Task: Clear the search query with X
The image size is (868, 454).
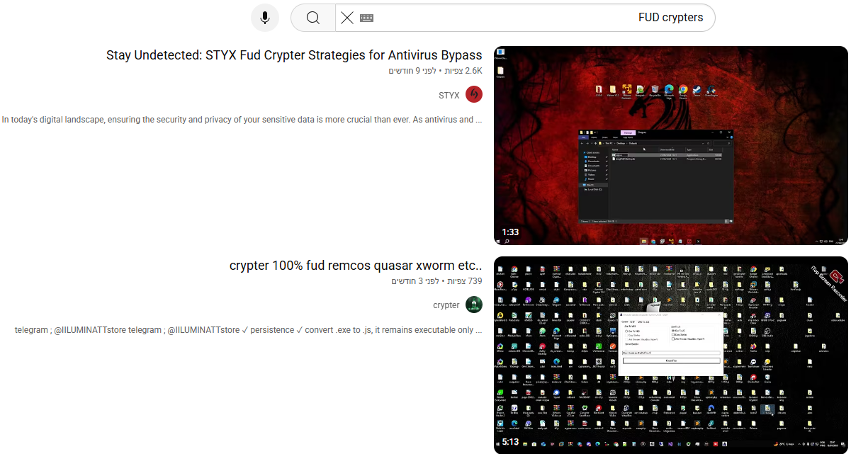Action: [x=346, y=18]
